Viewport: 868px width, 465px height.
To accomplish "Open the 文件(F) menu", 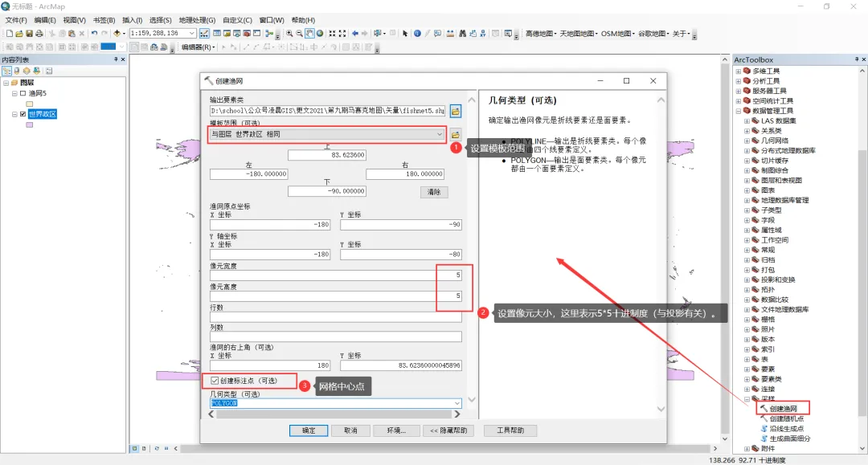I will click(16, 20).
